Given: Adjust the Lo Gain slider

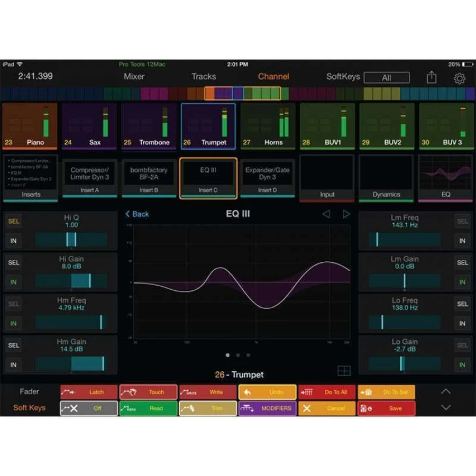Looking at the screenshot, I should tap(405, 363).
